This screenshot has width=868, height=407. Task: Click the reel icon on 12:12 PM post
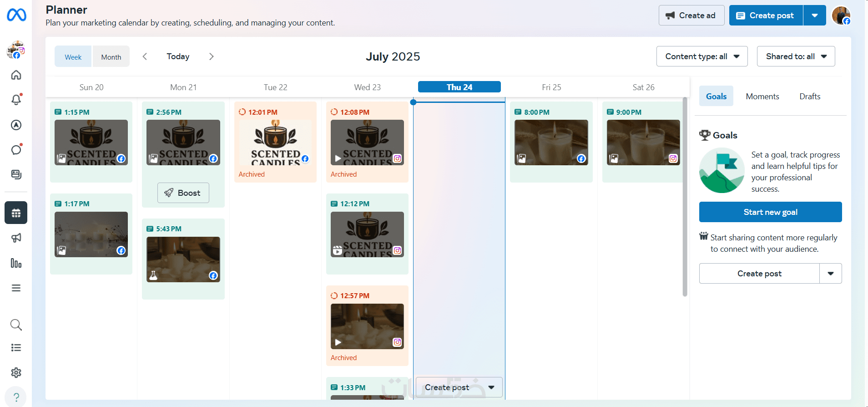tap(338, 250)
